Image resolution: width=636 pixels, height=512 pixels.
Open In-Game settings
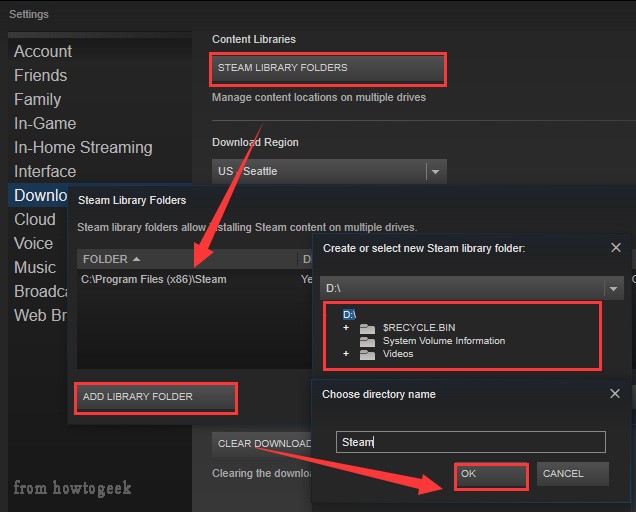45,123
